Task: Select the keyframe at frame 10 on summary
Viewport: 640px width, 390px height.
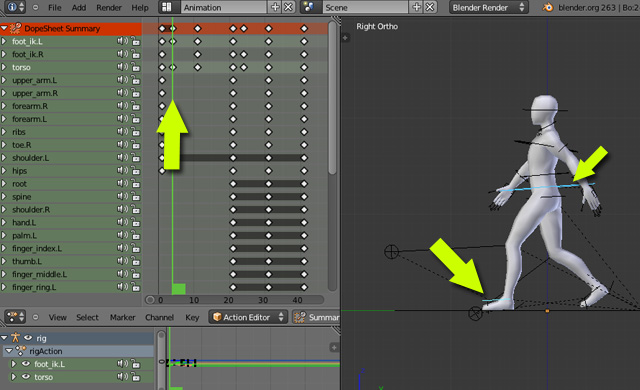Action: (198, 28)
